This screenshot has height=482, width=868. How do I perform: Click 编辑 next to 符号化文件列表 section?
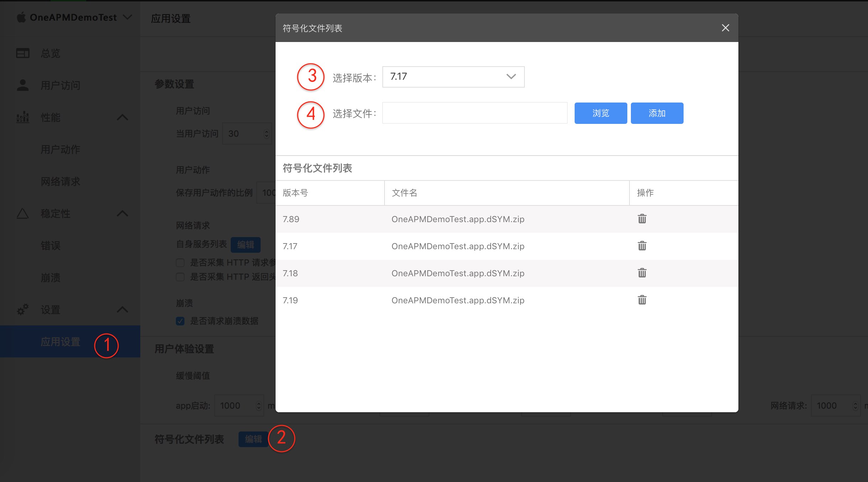pos(253,439)
